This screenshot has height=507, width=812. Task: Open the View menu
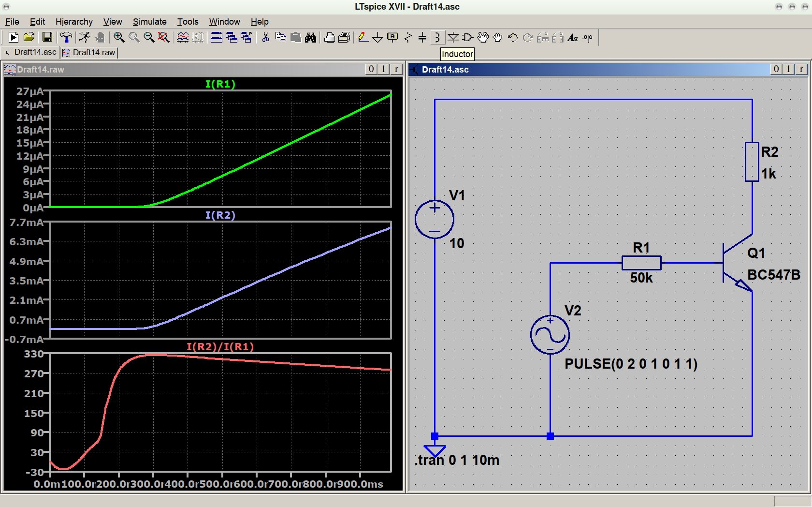(x=113, y=22)
